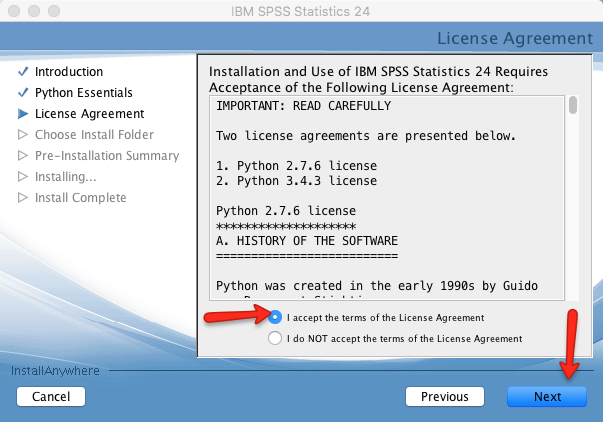Click the Next button
603x422 pixels.
point(547,397)
